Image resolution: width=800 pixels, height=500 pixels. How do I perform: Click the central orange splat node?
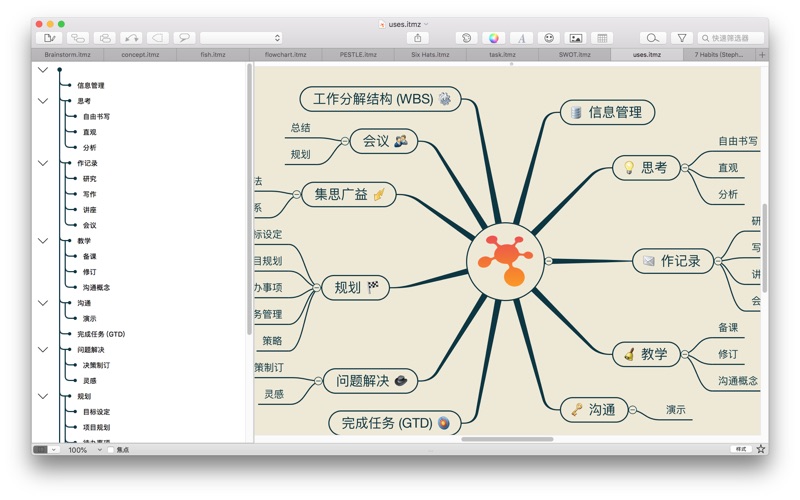(505, 261)
